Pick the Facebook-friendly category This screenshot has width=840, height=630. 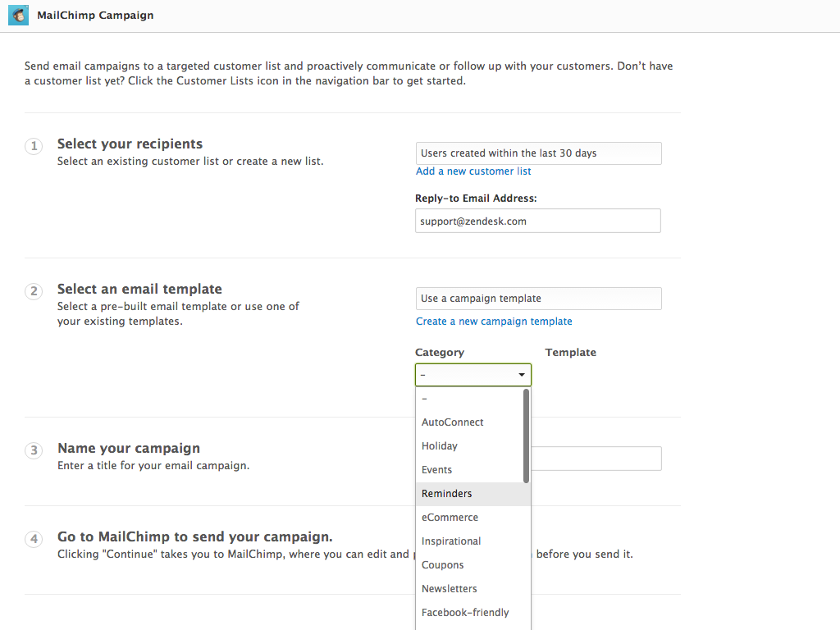click(x=465, y=612)
